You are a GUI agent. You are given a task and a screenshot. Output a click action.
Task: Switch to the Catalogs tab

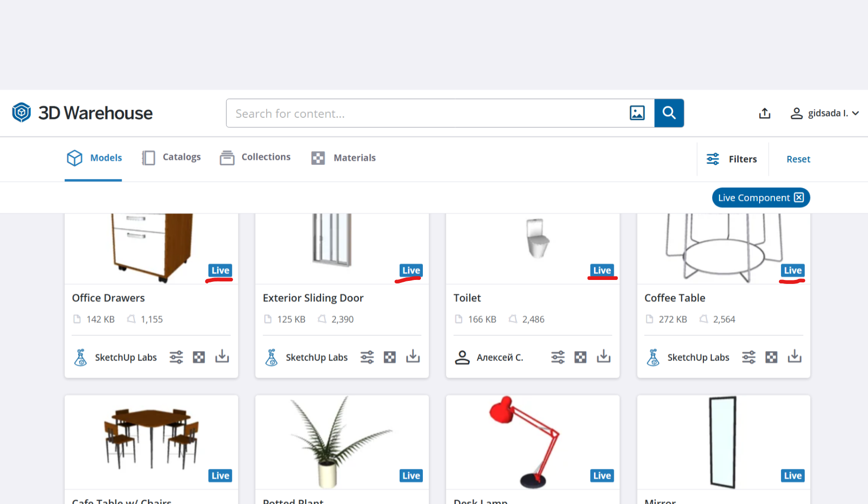point(171,157)
